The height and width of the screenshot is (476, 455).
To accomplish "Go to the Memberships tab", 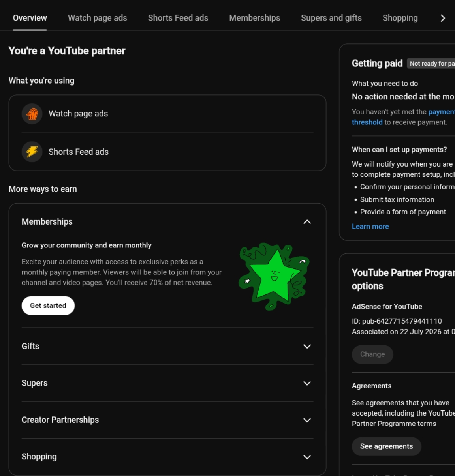I will pyautogui.click(x=255, y=18).
